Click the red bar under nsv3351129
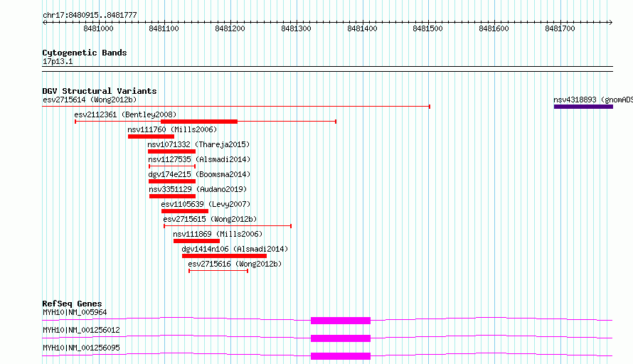The height and width of the screenshot is (364, 633). click(x=172, y=196)
